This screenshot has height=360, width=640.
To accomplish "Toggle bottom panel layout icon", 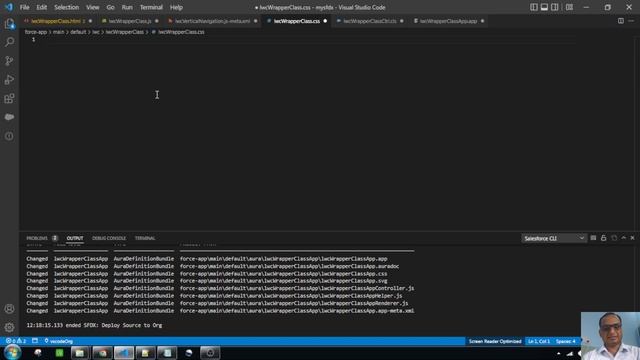I will [x=544, y=7].
